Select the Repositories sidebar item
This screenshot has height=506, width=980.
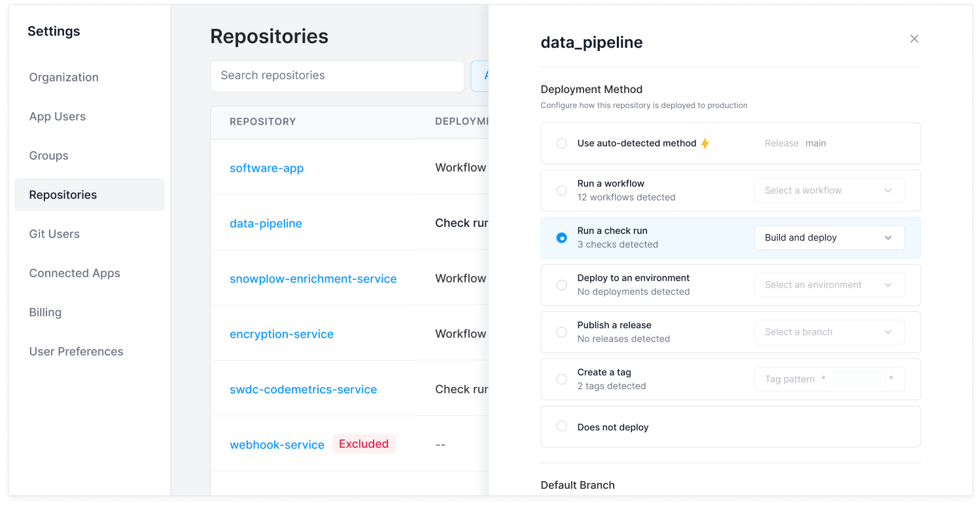[63, 194]
